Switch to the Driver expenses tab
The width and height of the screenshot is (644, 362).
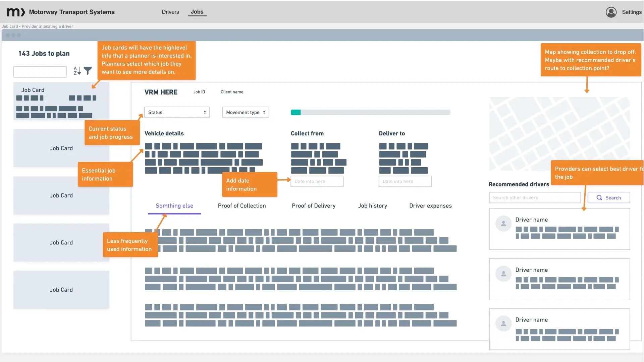430,206
